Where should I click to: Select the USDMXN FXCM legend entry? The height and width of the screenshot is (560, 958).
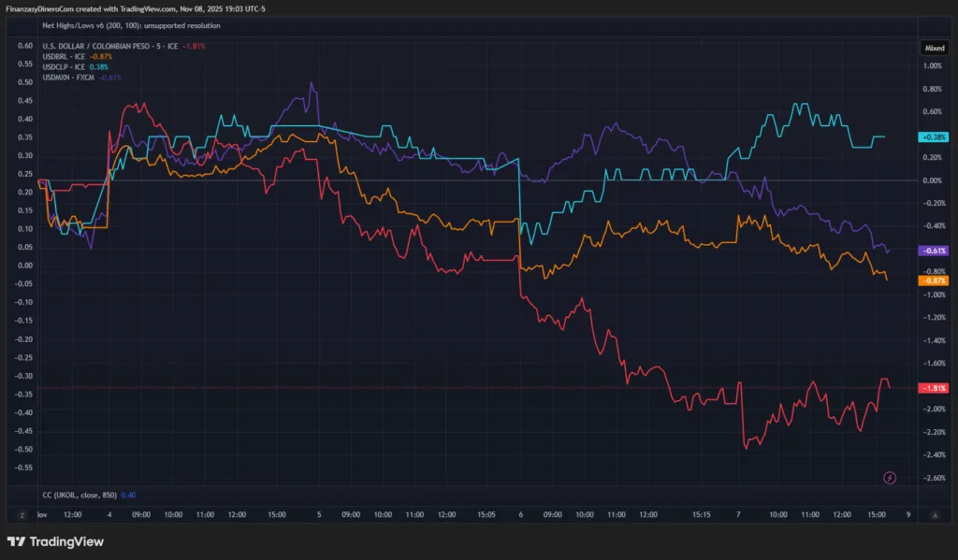[70, 77]
